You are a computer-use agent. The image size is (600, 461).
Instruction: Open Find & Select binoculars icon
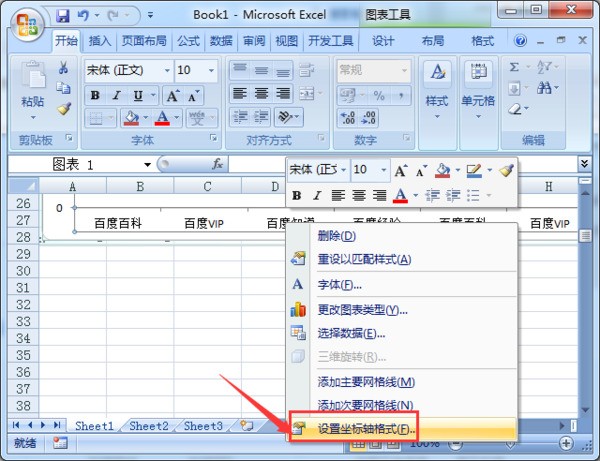click(x=544, y=88)
